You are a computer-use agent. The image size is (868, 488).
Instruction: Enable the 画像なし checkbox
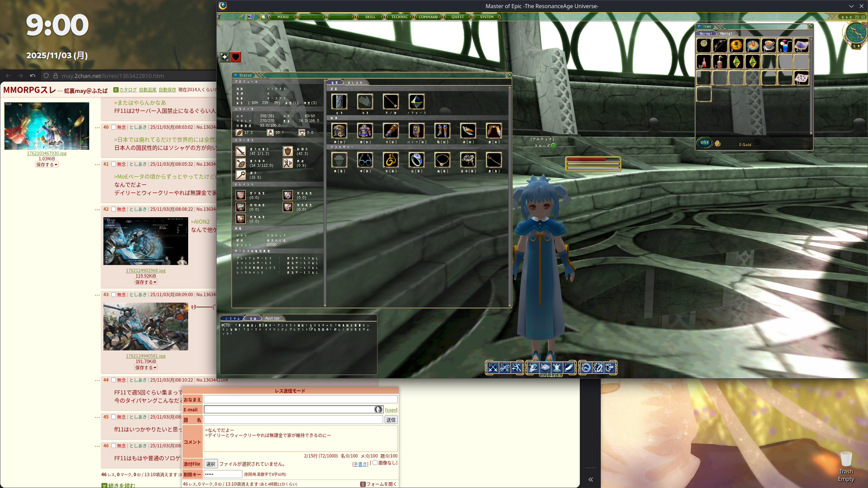click(375, 463)
